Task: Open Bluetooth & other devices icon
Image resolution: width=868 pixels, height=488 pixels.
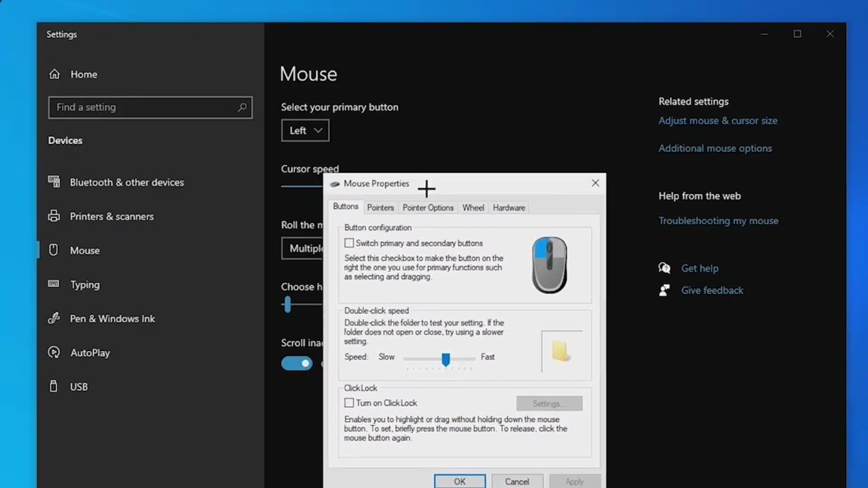Action: (54, 182)
